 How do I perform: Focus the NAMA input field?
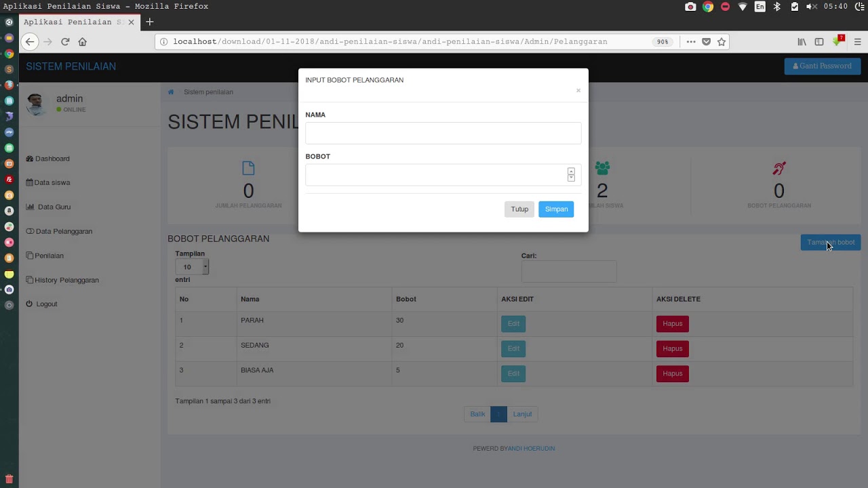pos(443,133)
